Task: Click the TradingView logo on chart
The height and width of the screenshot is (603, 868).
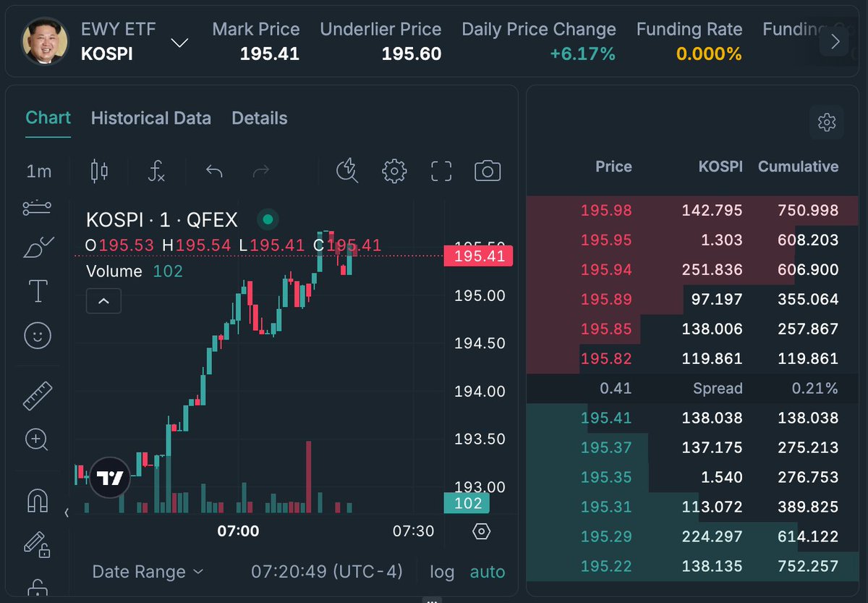Action: (111, 478)
